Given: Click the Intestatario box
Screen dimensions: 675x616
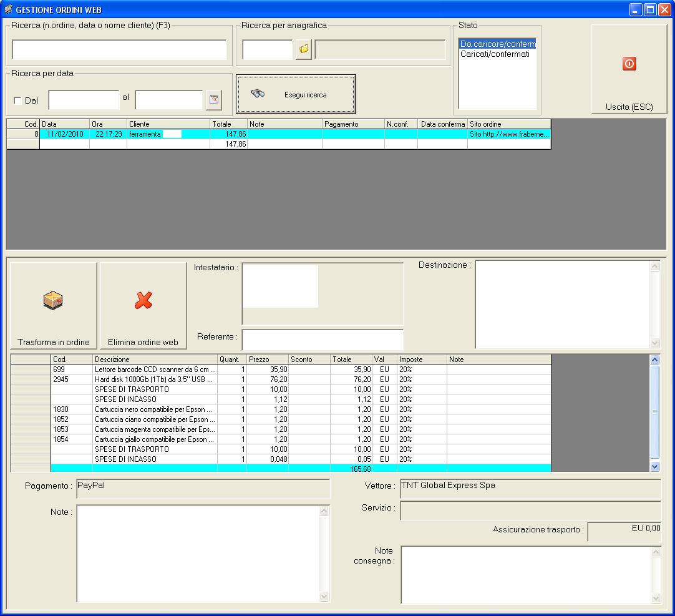Looking at the screenshot, I should point(323,294).
